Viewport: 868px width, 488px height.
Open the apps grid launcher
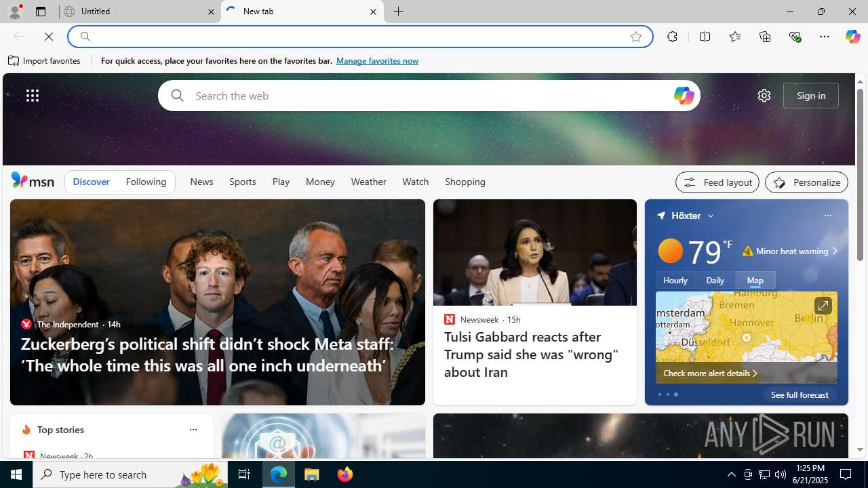[x=33, y=96]
